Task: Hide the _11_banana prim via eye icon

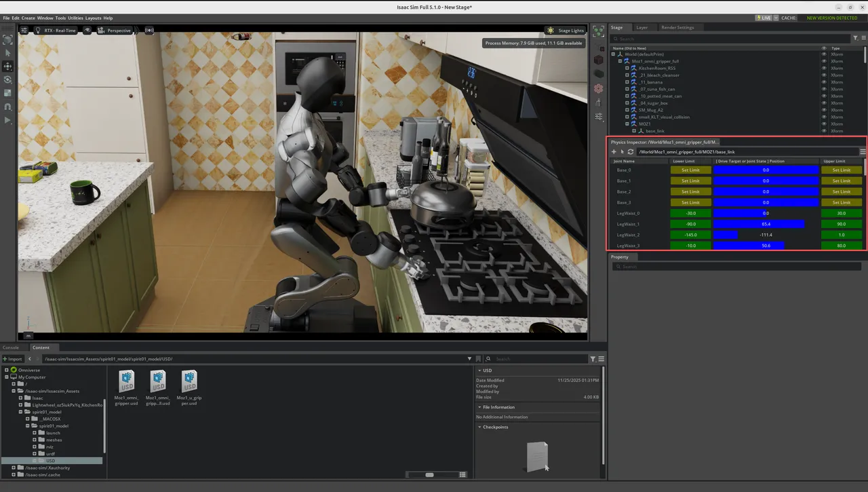Action: pyautogui.click(x=824, y=82)
